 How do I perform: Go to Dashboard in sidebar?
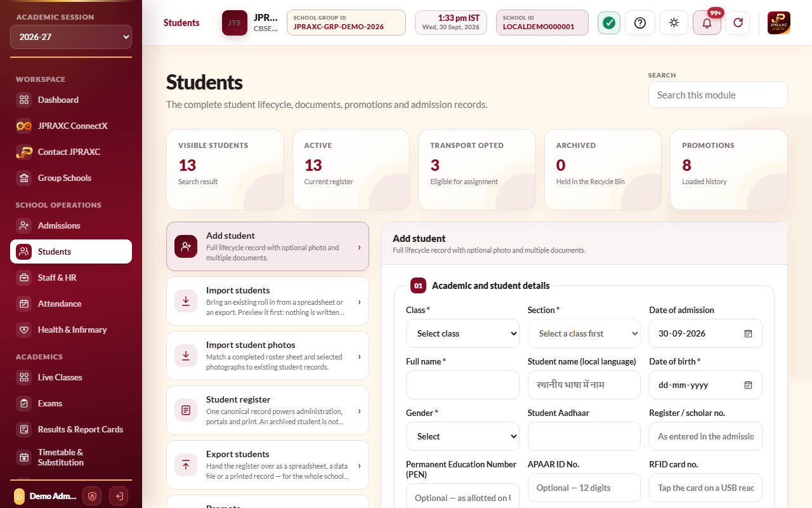pyautogui.click(x=71, y=100)
